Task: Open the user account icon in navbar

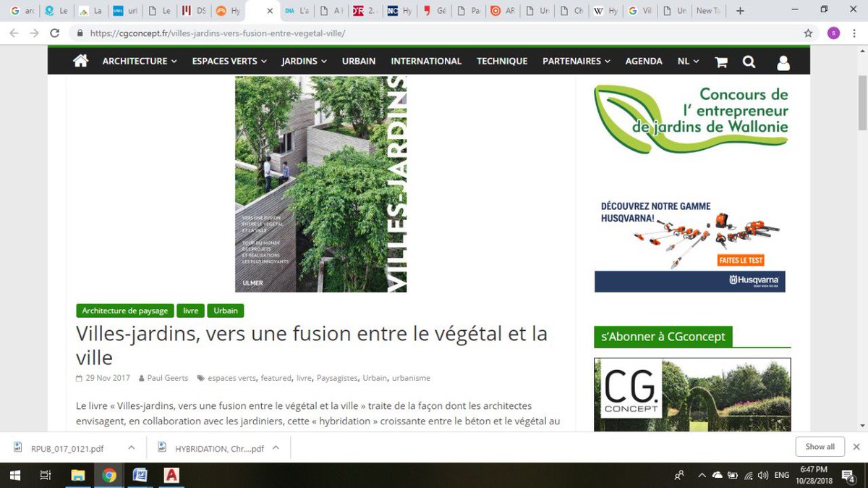Action: (783, 63)
